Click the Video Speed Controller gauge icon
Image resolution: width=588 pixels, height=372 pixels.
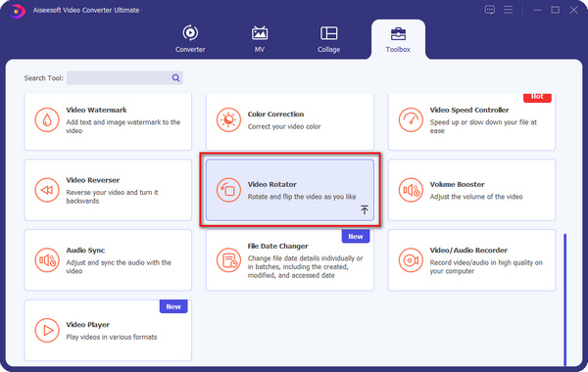(411, 119)
